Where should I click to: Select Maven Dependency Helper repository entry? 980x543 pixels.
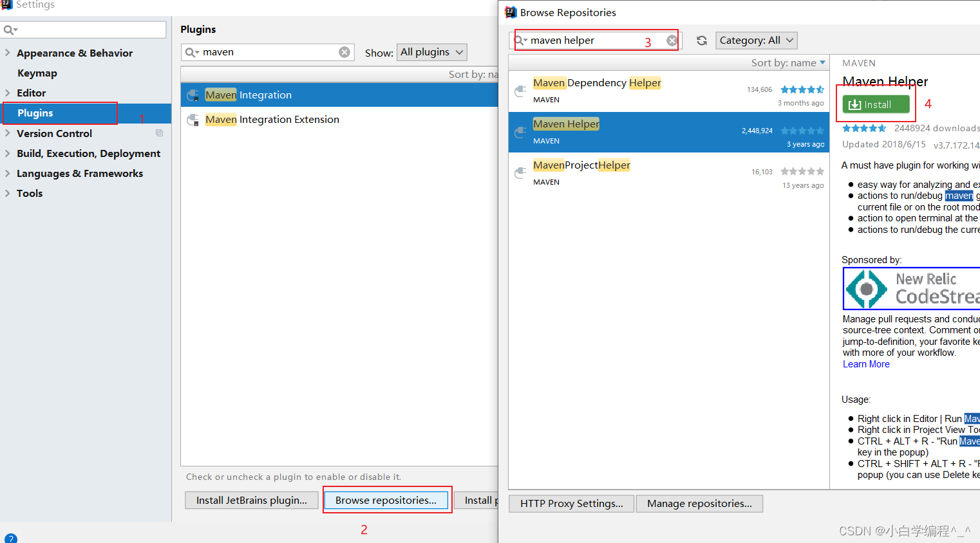click(669, 91)
